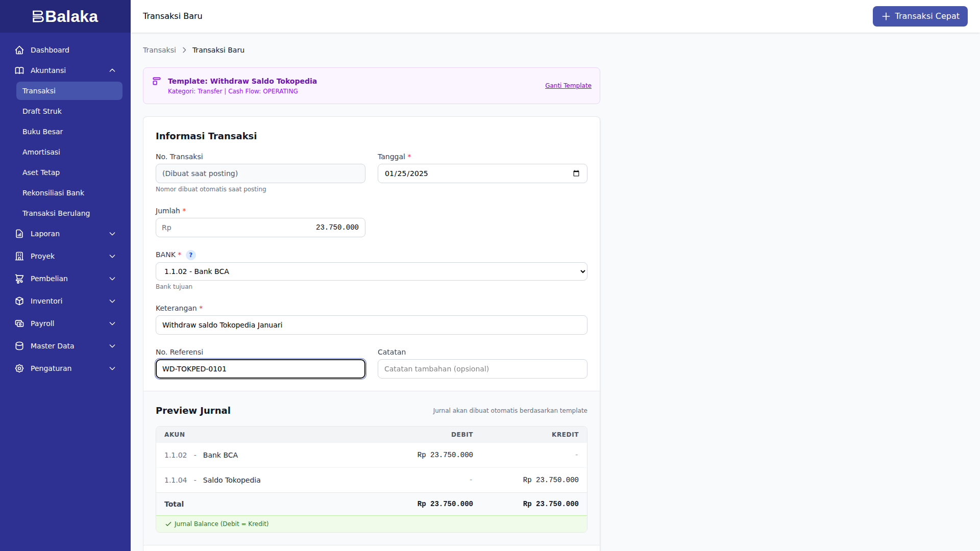Open Pengaturan with the gear icon
Image resolution: width=980 pixels, height=551 pixels.
19,368
